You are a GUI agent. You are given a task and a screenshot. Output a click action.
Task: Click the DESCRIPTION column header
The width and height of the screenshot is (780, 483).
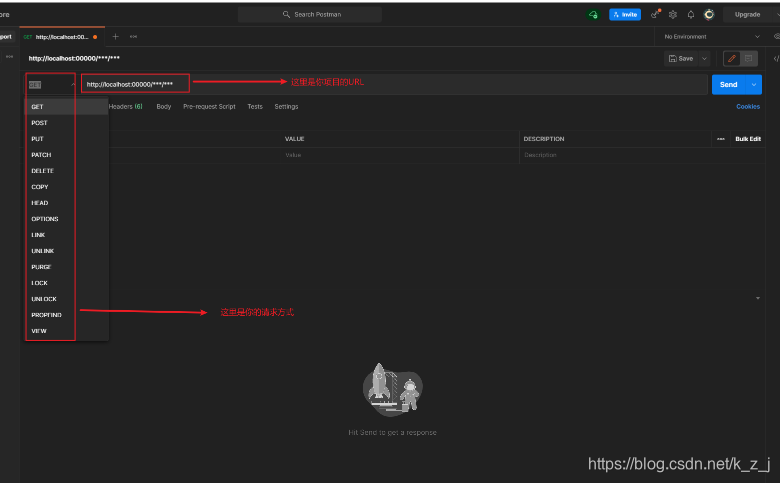pyautogui.click(x=544, y=139)
